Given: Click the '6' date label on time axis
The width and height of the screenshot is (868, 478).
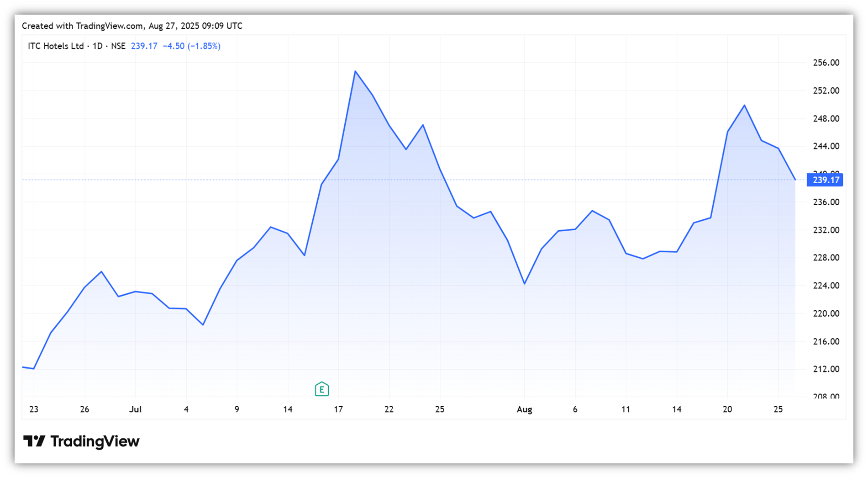Looking at the screenshot, I should click(575, 409).
